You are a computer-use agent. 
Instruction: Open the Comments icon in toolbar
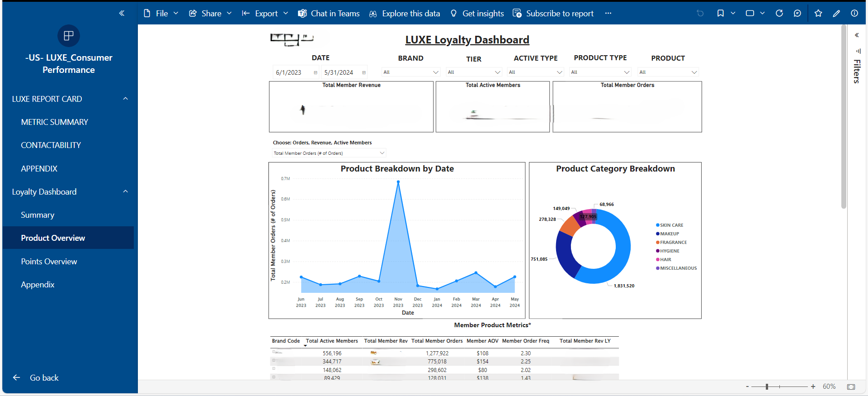pos(797,14)
